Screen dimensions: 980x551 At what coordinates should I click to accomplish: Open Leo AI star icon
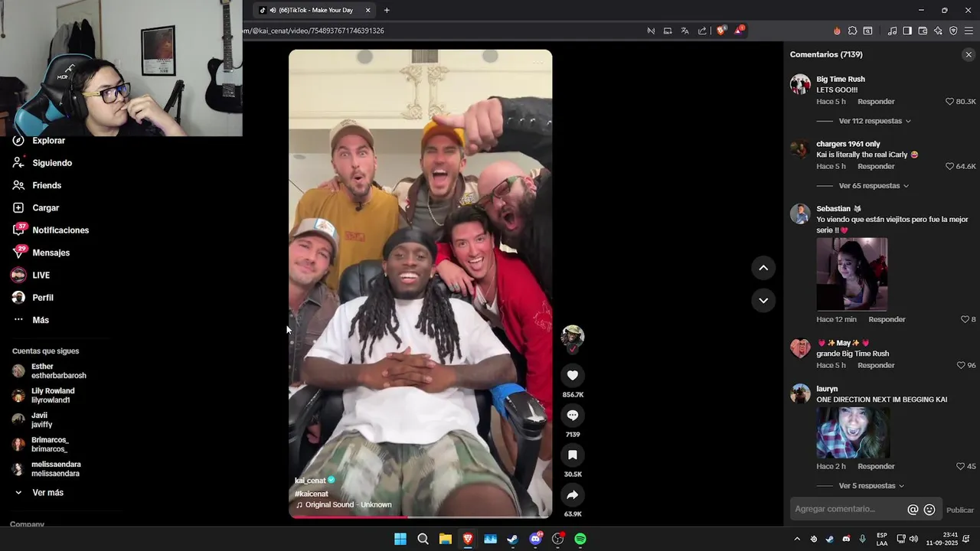(x=938, y=31)
